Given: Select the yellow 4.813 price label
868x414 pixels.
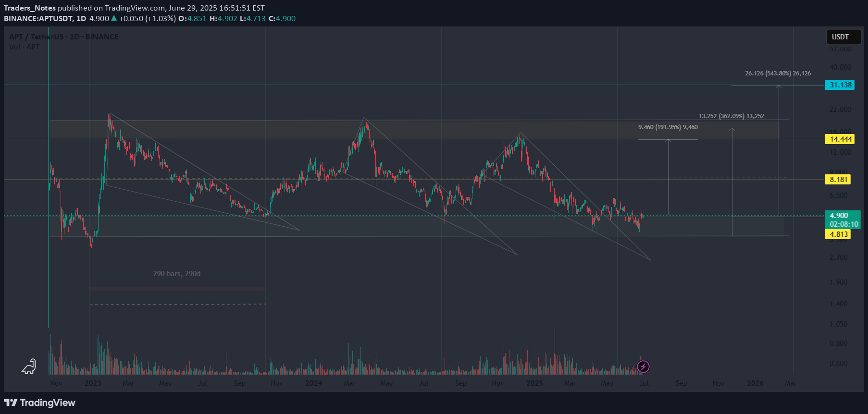Looking at the screenshot, I should 838,234.
